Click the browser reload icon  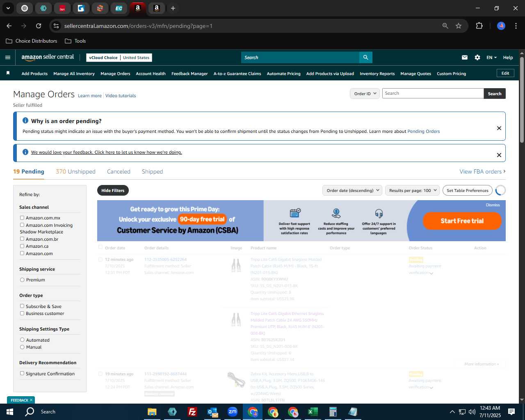(x=39, y=26)
